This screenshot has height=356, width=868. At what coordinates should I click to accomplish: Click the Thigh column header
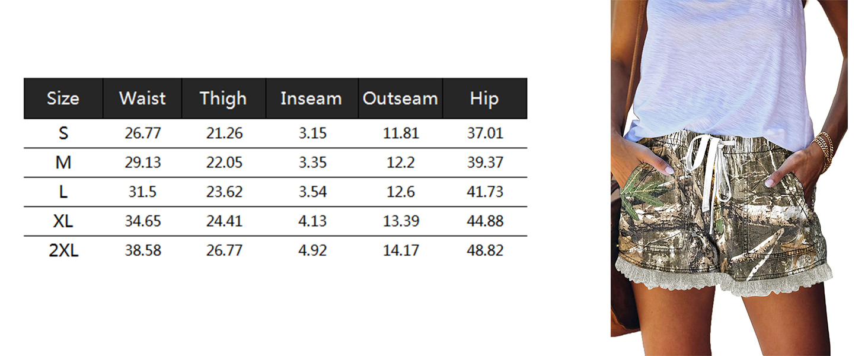(224, 98)
